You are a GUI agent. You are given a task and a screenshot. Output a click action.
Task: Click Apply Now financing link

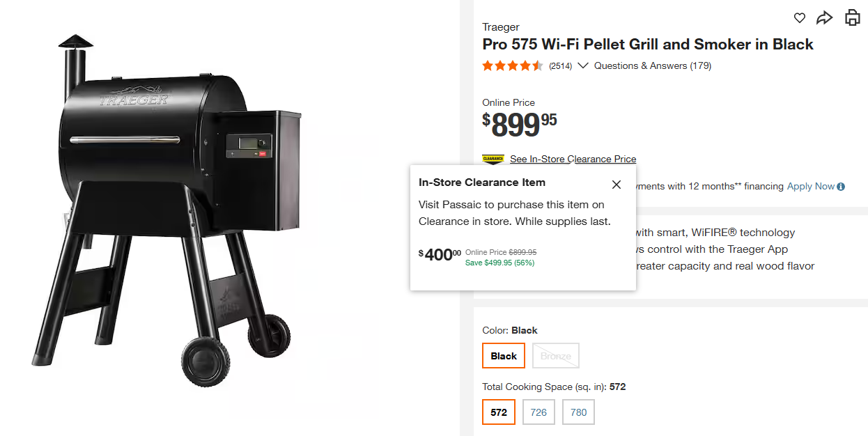coord(810,187)
